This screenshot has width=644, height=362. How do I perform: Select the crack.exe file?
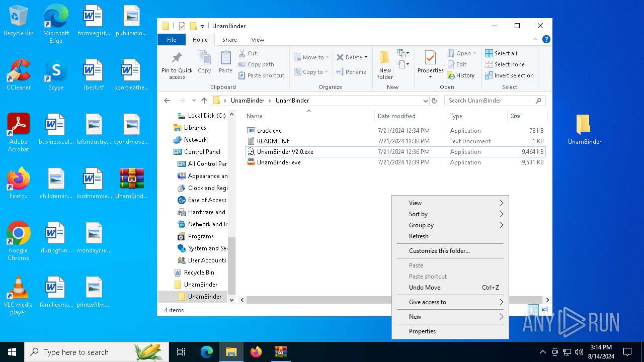[269, 131]
